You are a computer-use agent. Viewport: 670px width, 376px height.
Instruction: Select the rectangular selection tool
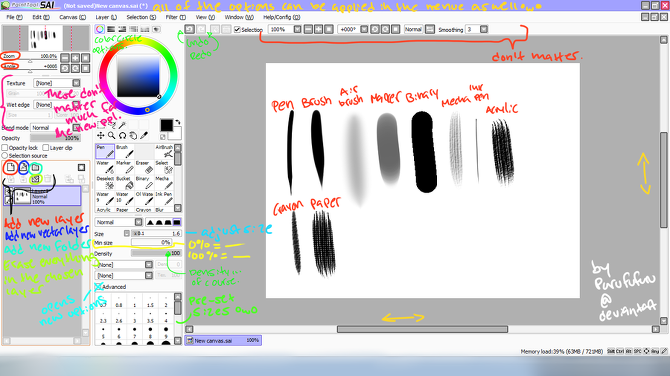pos(100,125)
